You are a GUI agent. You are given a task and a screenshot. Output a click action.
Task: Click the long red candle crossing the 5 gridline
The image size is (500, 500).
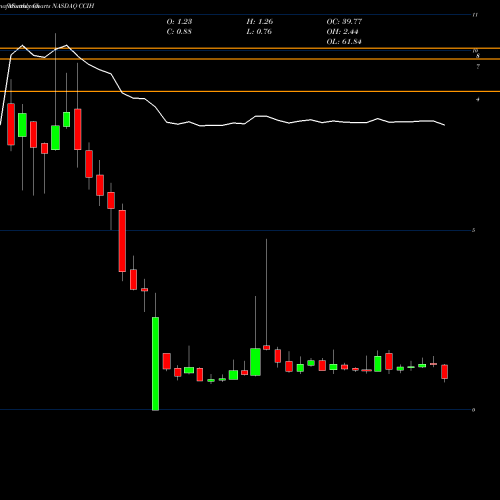[x=122, y=241]
